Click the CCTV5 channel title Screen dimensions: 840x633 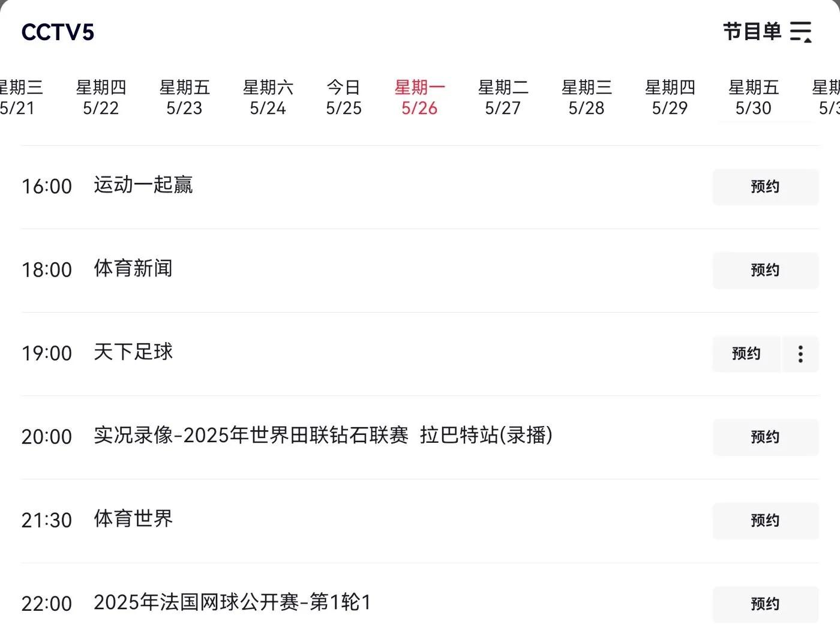[58, 32]
